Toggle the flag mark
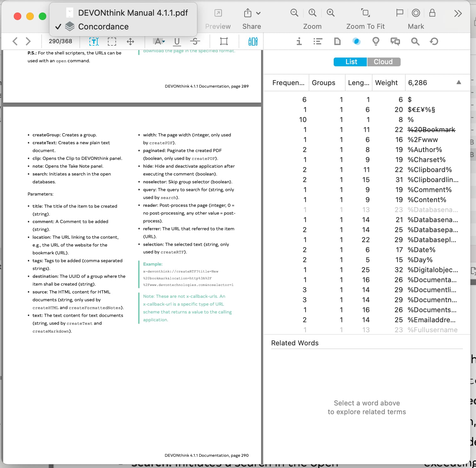This screenshot has height=468, width=476. 399,13
